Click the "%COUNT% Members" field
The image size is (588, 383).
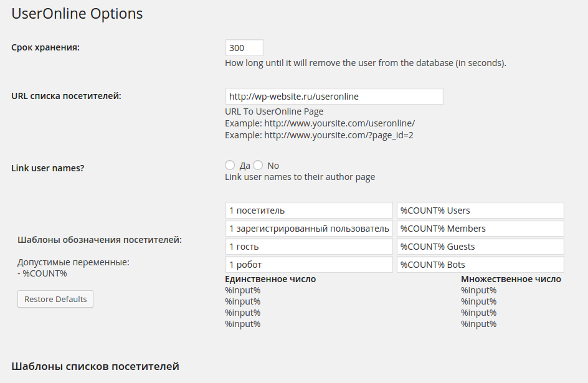[480, 229]
